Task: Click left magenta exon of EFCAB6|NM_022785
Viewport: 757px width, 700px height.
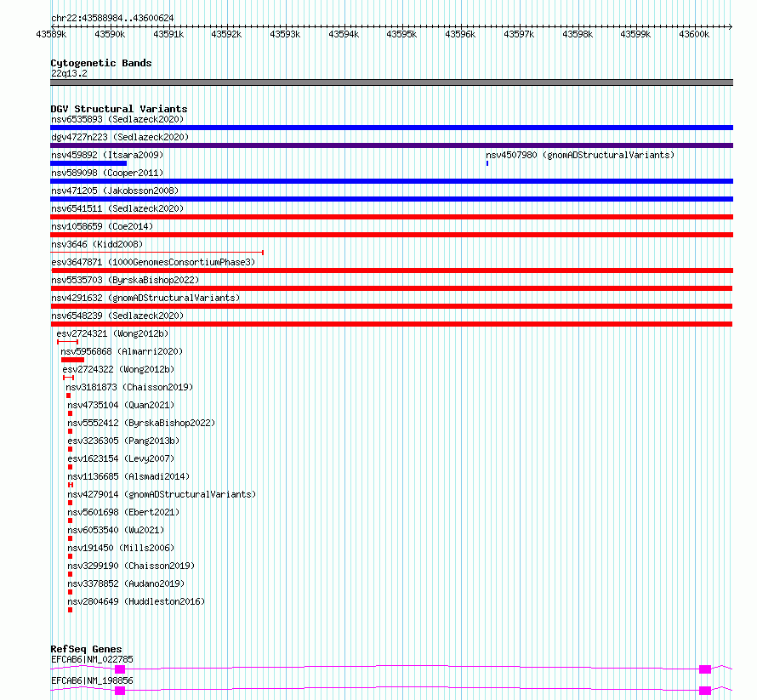Action: tap(120, 669)
